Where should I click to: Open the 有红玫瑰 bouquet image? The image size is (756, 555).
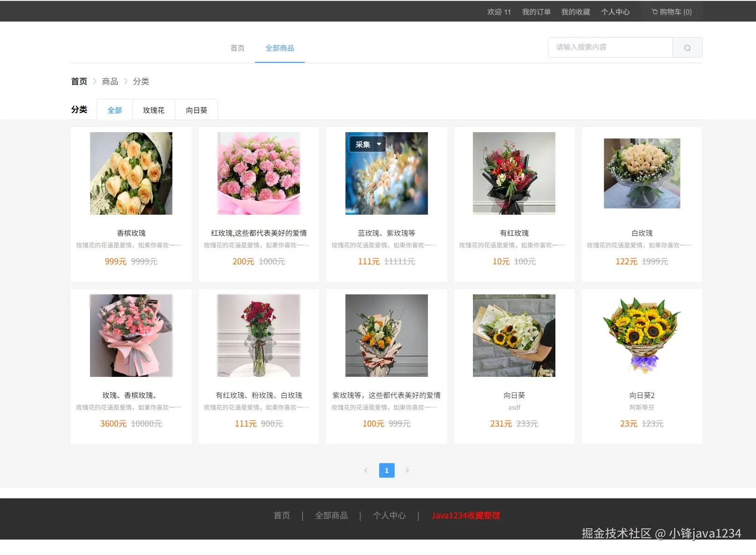[x=514, y=173]
